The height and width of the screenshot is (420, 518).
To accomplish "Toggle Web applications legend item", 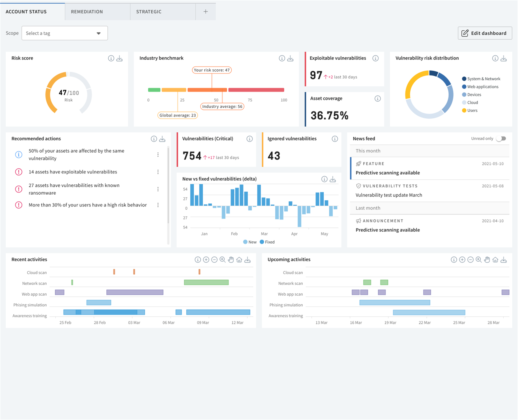I will 480,87.
